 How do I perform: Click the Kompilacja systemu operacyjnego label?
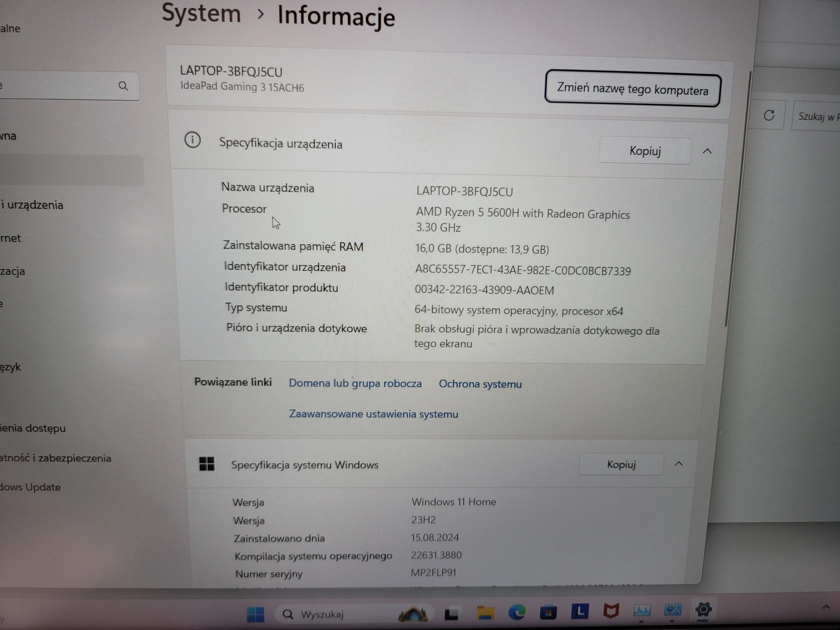coord(313,556)
